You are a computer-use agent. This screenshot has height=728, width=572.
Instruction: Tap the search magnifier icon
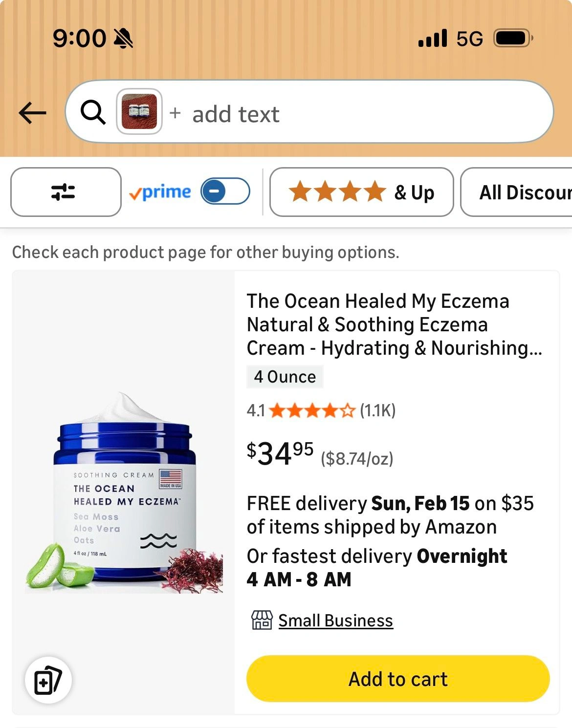pyautogui.click(x=93, y=113)
